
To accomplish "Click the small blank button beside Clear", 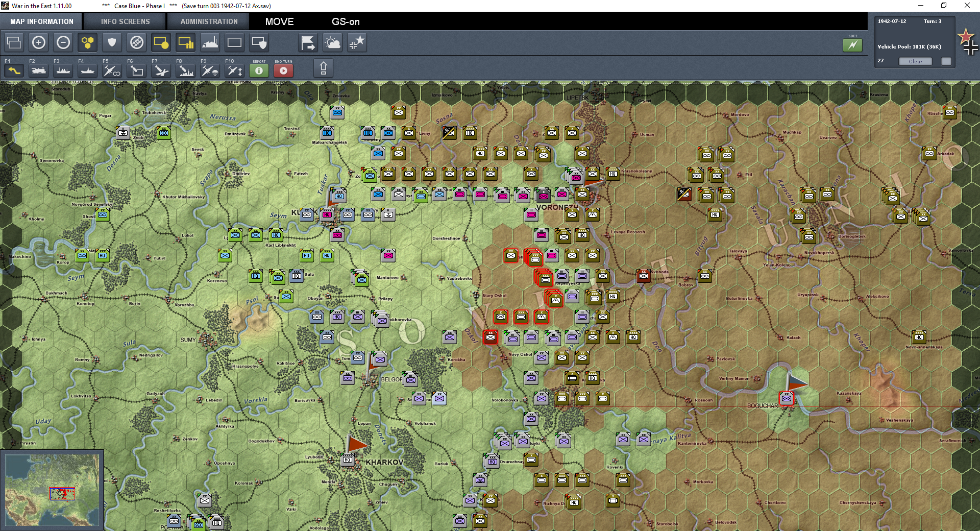I will (x=946, y=61).
